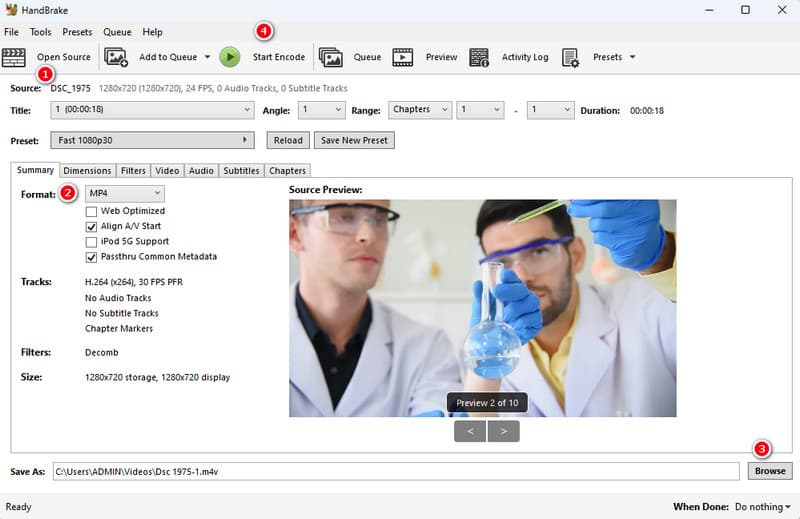
Task: Open the Activity Log icon
Action: pos(479,57)
